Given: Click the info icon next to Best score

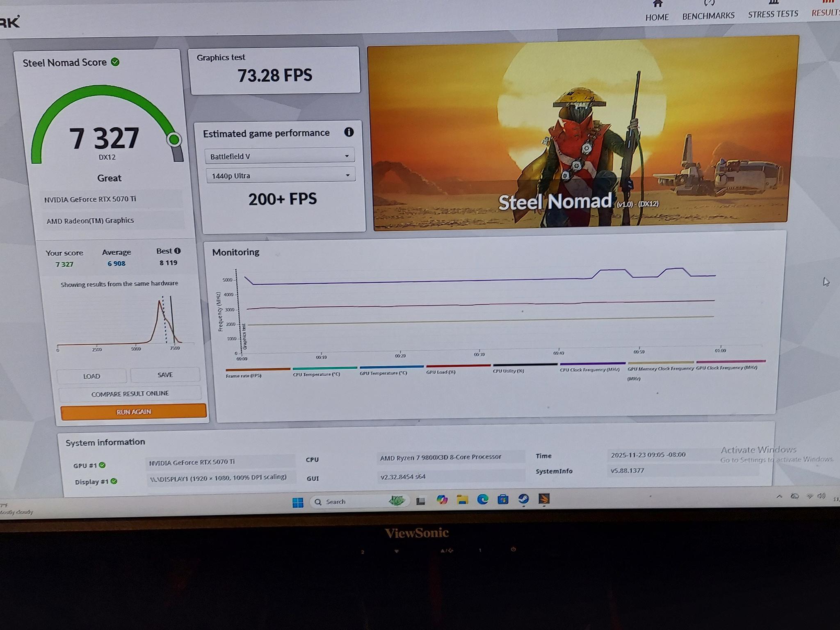Looking at the screenshot, I should tap(177, 251).
